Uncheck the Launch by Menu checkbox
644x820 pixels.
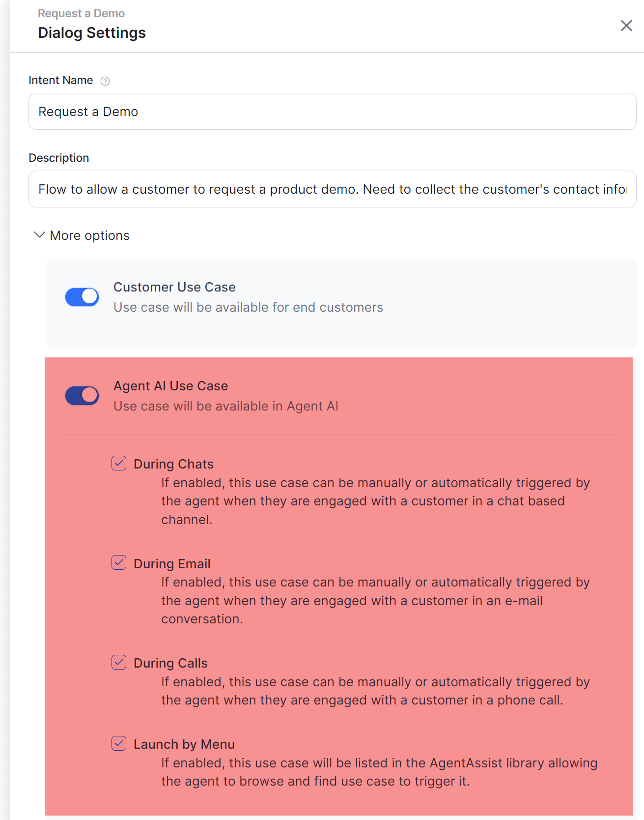119,743
